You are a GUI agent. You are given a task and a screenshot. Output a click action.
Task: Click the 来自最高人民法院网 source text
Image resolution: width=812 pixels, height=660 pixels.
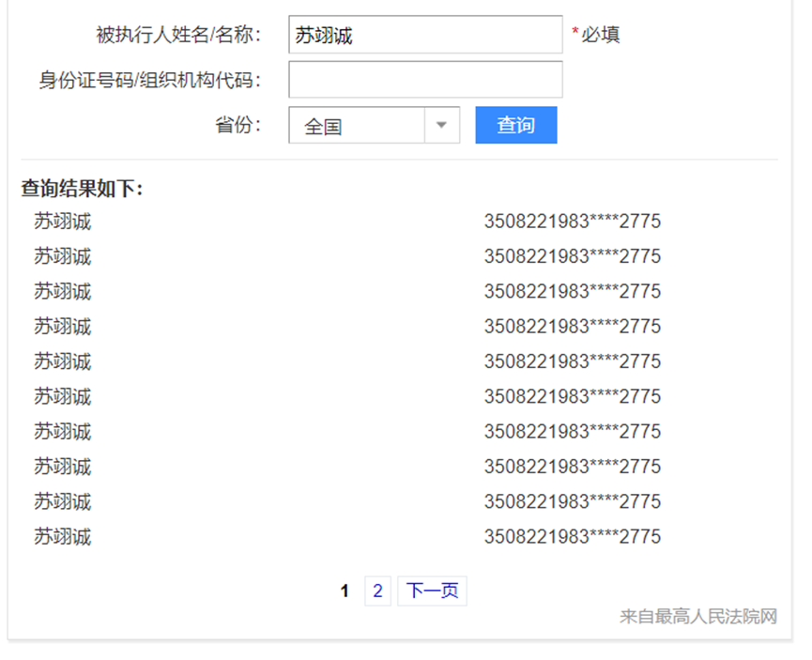(x=697, y=617)
